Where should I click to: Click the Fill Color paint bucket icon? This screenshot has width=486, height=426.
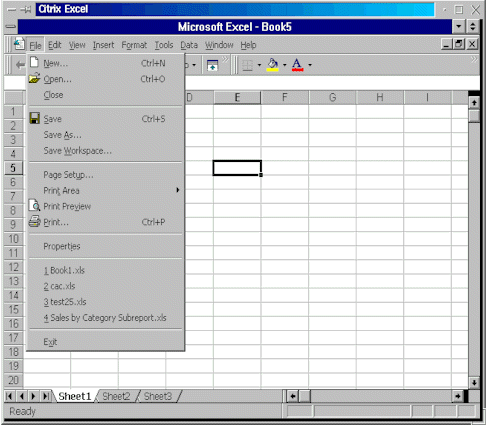273,65
